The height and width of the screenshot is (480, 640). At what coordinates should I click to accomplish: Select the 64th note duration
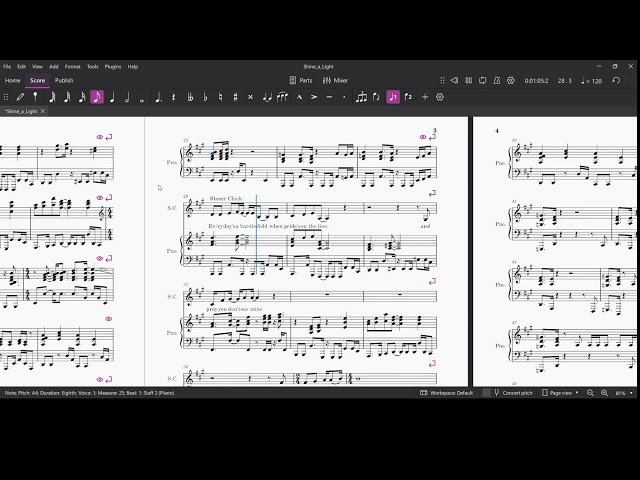click(x=52, y=97)
